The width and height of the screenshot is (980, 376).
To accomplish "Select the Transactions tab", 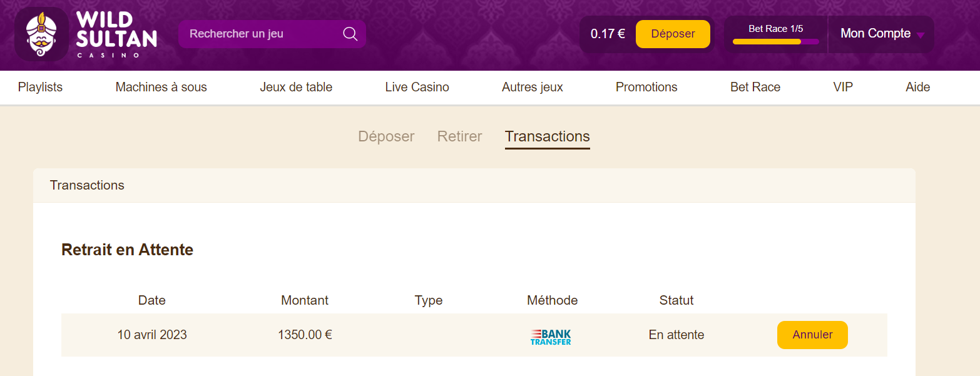I will 547,136.
